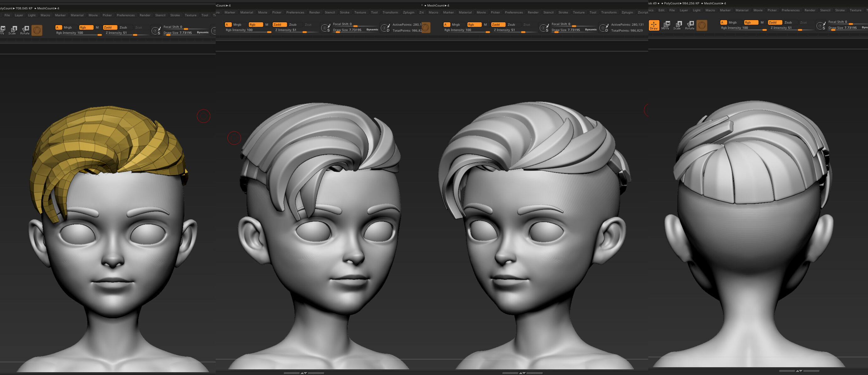The height and width of the screenshot is (375, 868).
Task: Adjust Z Intensity slider in back-of-head view
Action: click(791, 28)
